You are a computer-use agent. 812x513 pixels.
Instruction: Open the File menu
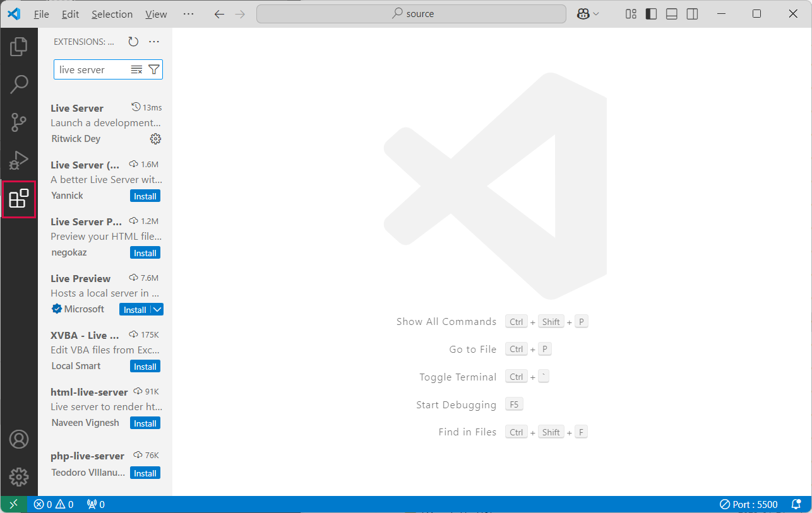click(41, 14)
